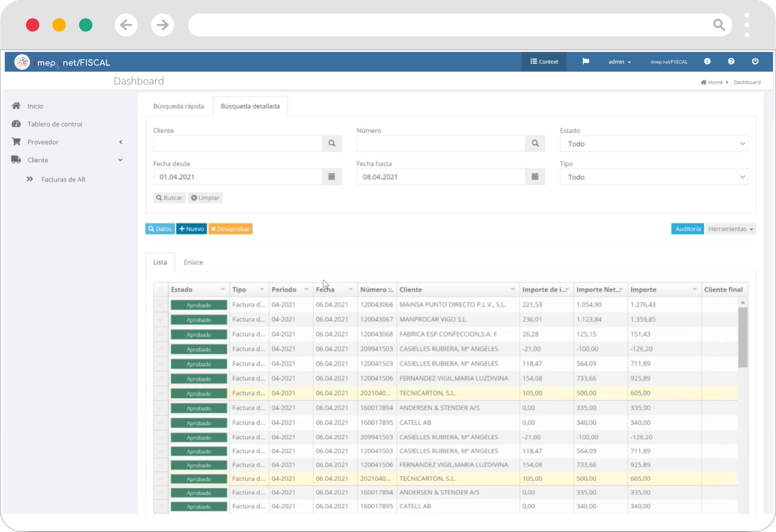
Task: Open the Estado dropdown in search form
Action: click(x=654, y=144)
